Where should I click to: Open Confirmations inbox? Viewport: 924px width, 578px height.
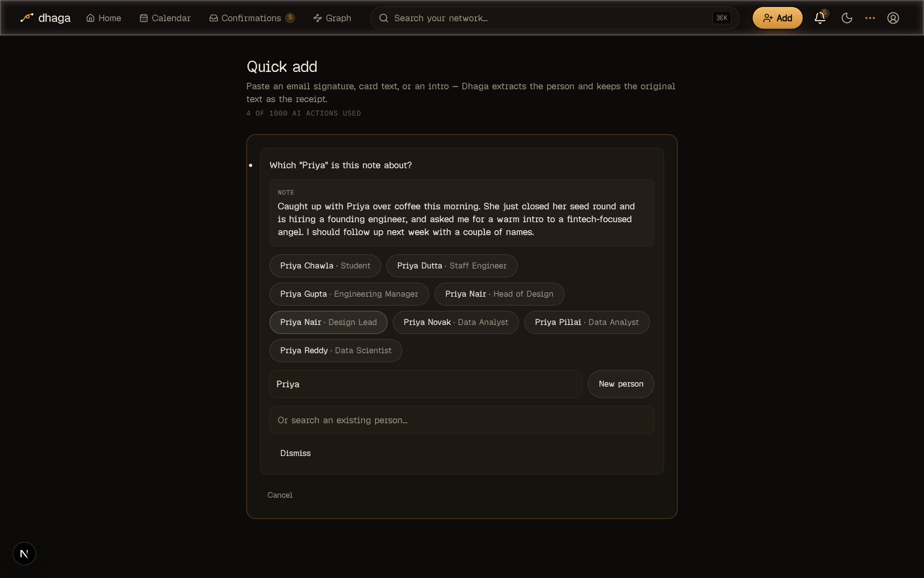point(252,18)
